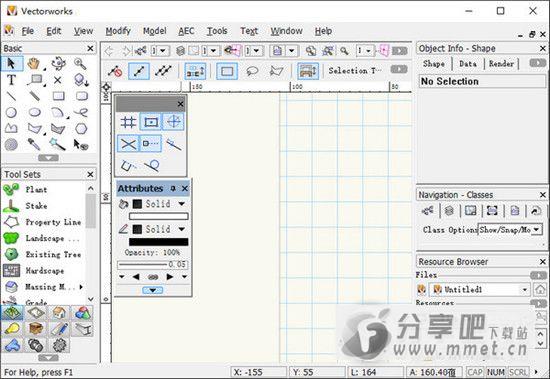Close the Resource Browser palette
Image resolution: width=550 pixels, height=379 pixels.
pos(543,262)
